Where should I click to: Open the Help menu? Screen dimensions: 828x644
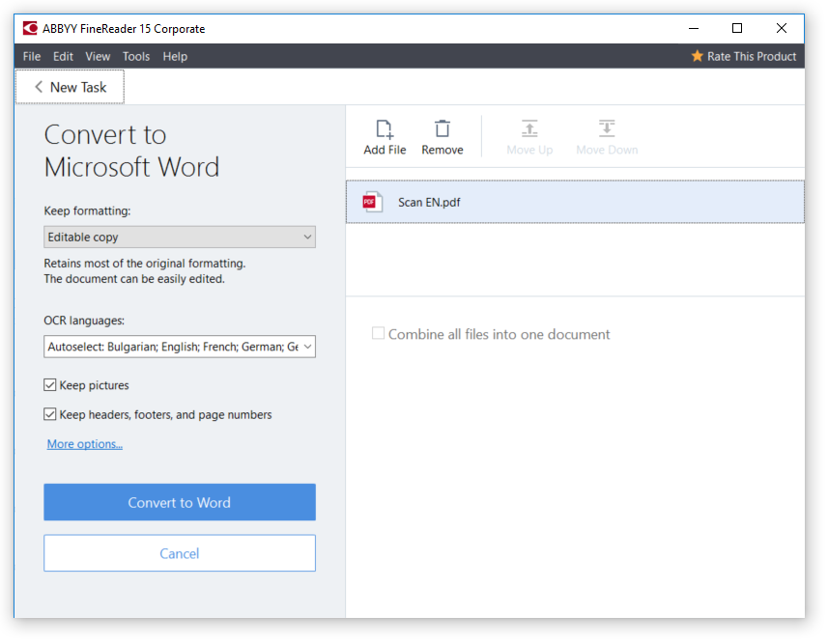(175, 56)
